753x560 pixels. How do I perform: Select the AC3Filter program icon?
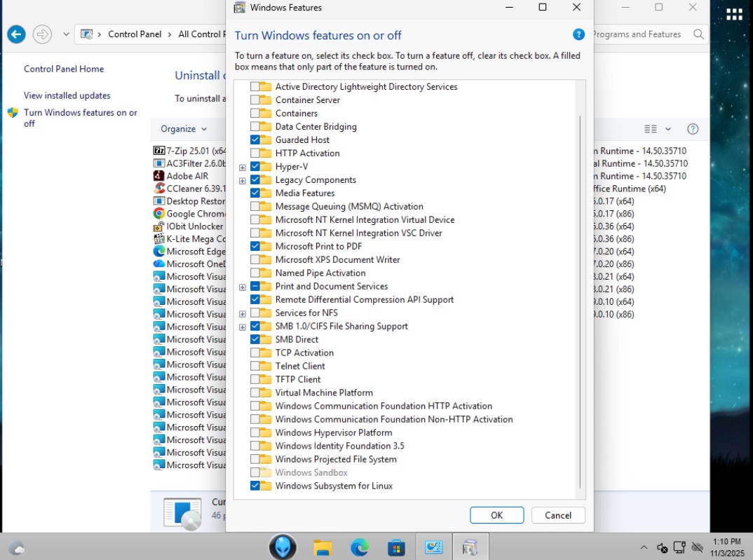pyautogui.click(x=159, y=163)
